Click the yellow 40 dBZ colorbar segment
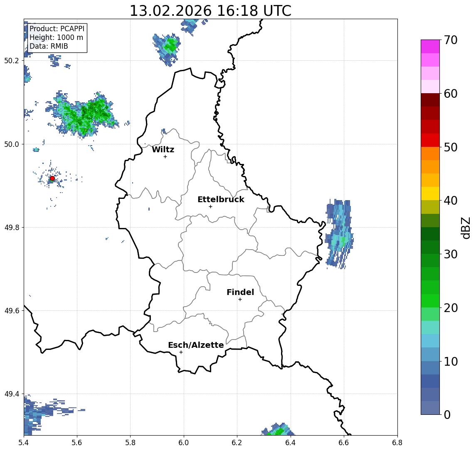The width and height of the screenshot is (476, 451). (430, 193)
